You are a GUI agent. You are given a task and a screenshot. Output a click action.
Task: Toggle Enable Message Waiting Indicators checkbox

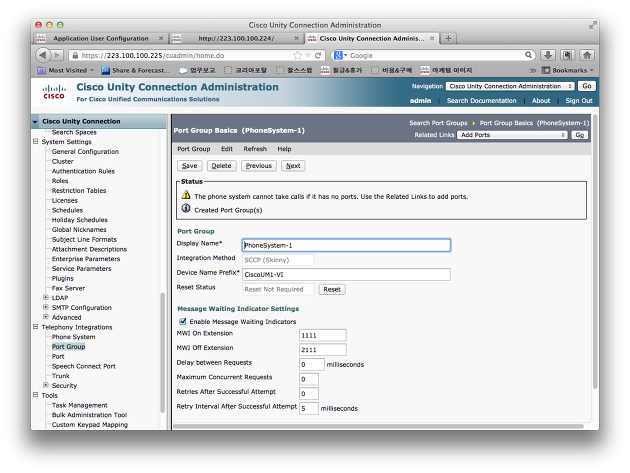(x=183, y=321)
